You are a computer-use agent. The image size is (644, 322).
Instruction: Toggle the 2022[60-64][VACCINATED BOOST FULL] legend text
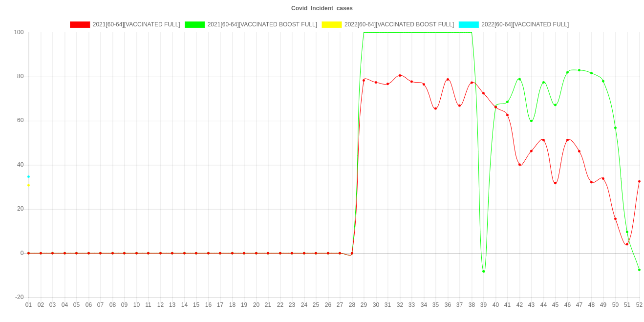coord(399,24)
